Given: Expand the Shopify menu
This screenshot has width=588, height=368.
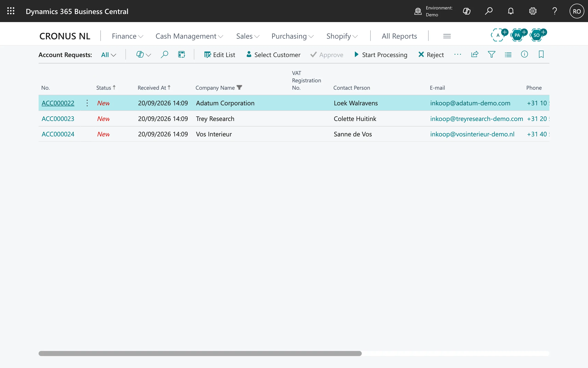Looking at the screenshot, I should coord(342,36).
